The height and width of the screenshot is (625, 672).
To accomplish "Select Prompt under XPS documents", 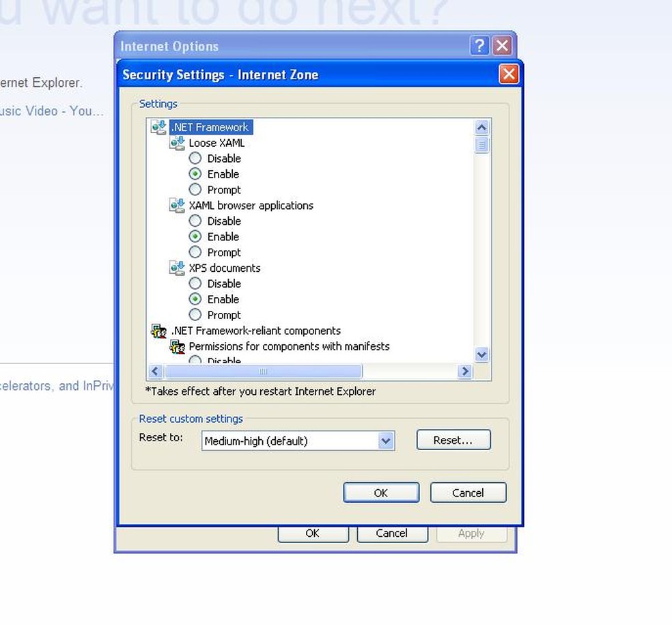I will pos(195,314).
